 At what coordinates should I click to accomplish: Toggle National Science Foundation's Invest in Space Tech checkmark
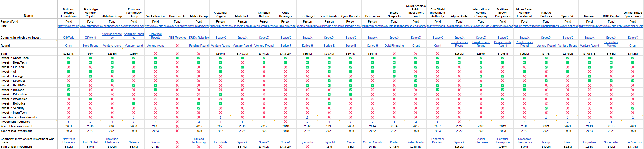(69, 58)
